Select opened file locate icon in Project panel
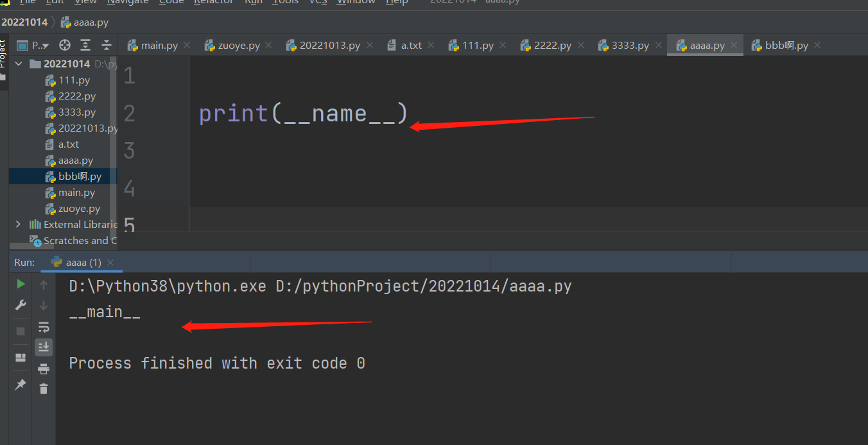Screen dimensions: 868x445 [x=64, y=45]
